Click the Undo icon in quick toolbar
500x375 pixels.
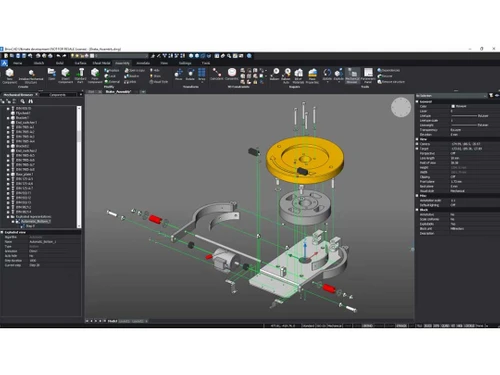click(58, 56)
